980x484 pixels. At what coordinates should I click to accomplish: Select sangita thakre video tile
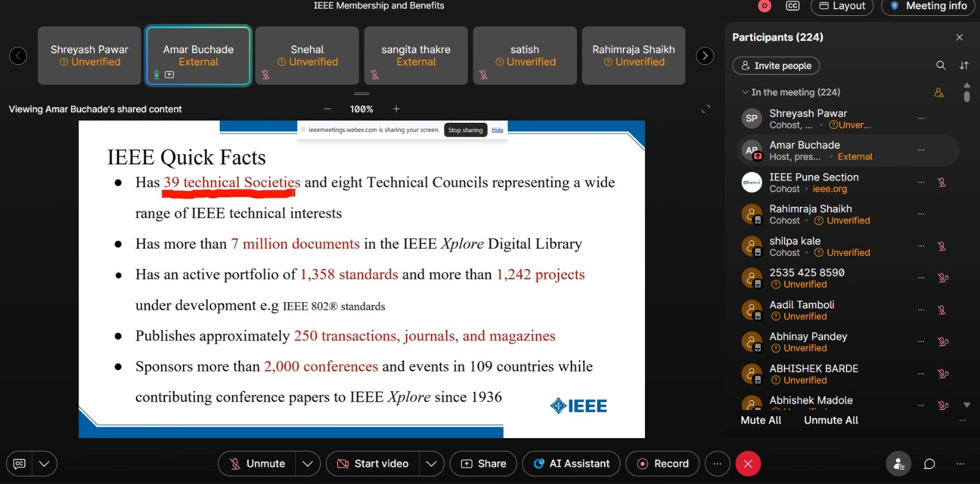pos(416,56)
